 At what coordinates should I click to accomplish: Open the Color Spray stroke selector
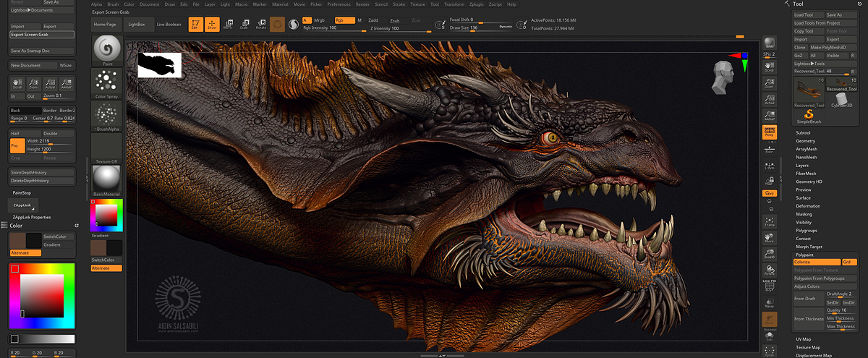coord(107,85)
